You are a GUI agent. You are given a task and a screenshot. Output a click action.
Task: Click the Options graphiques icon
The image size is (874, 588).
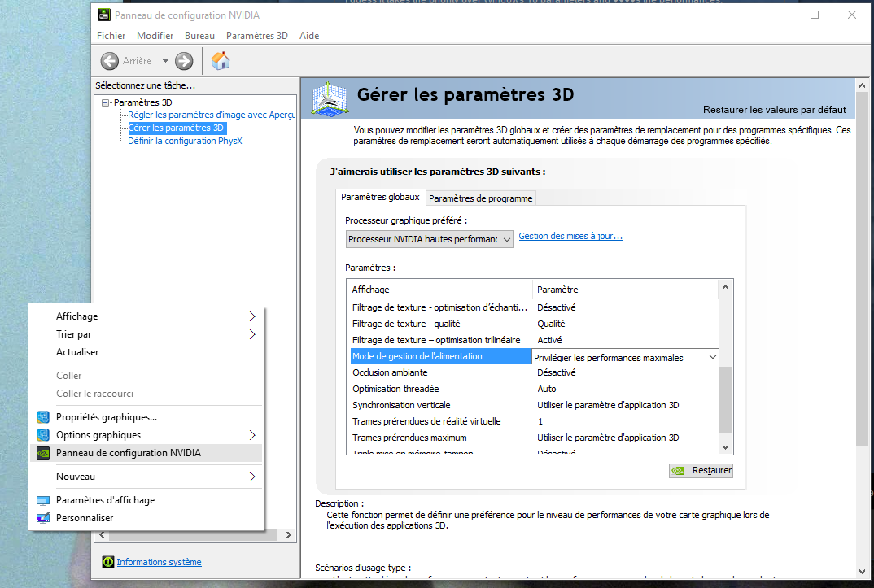(x=43, y=435)
